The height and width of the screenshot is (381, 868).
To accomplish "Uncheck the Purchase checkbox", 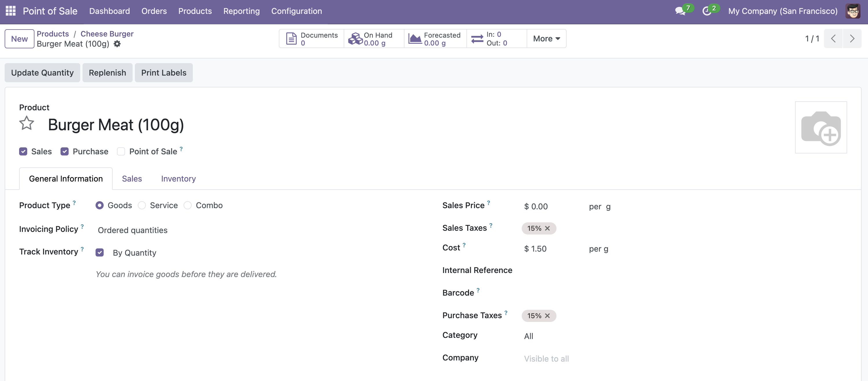I will coord(65,152).
